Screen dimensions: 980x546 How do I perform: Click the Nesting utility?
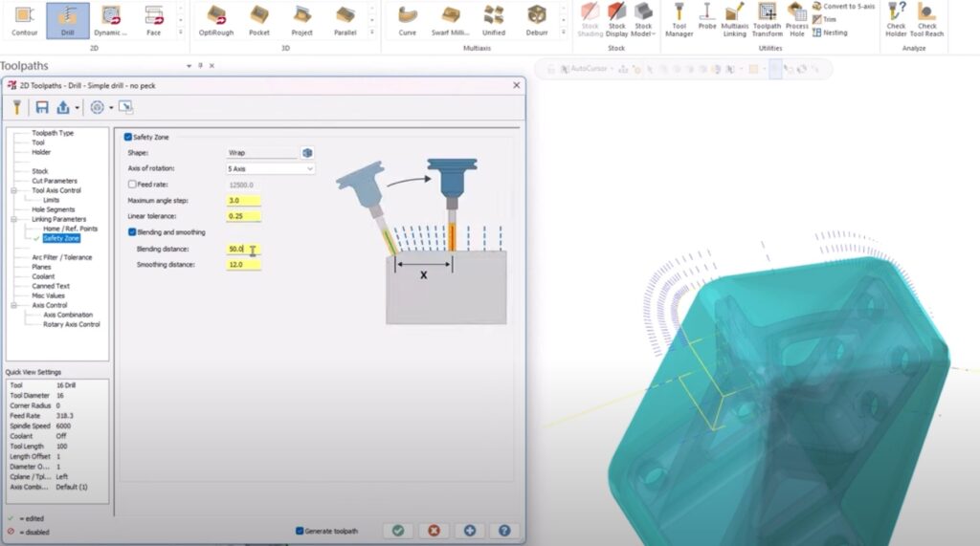click(830, 33)
